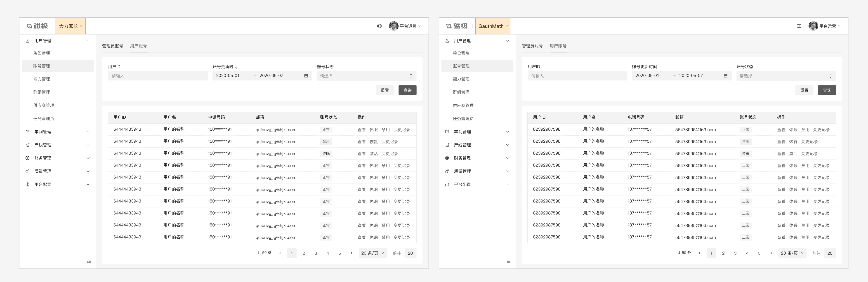
Task: Collapse 用户管理 menu in left sidebar
Action: click(58, 41)
